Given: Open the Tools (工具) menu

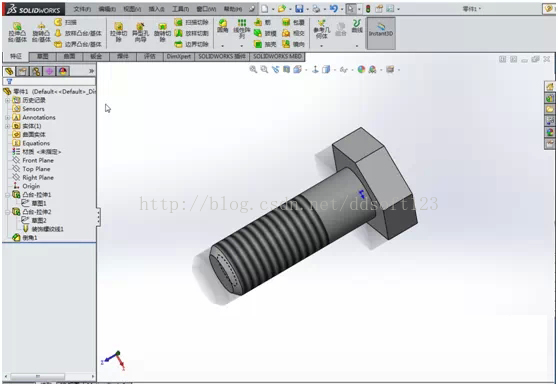Looking at the screenshot, I should click(x=180, y=9).
